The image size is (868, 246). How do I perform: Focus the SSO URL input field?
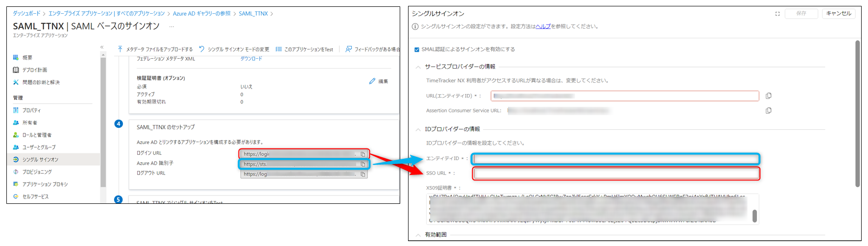coord(616,173)
